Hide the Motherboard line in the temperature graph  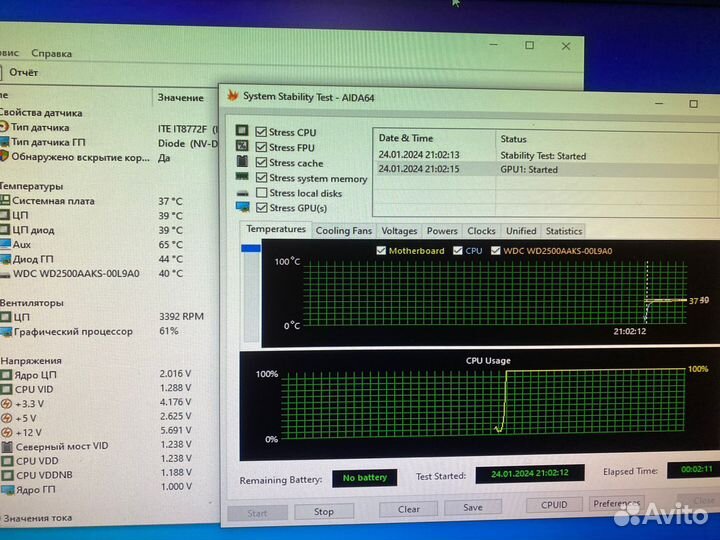click(x=381, y=250)
